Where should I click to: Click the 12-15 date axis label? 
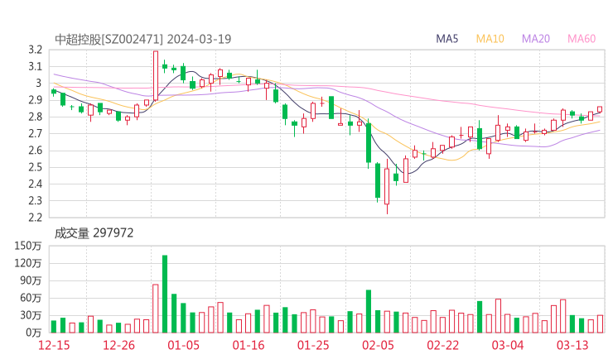point(54,345)
